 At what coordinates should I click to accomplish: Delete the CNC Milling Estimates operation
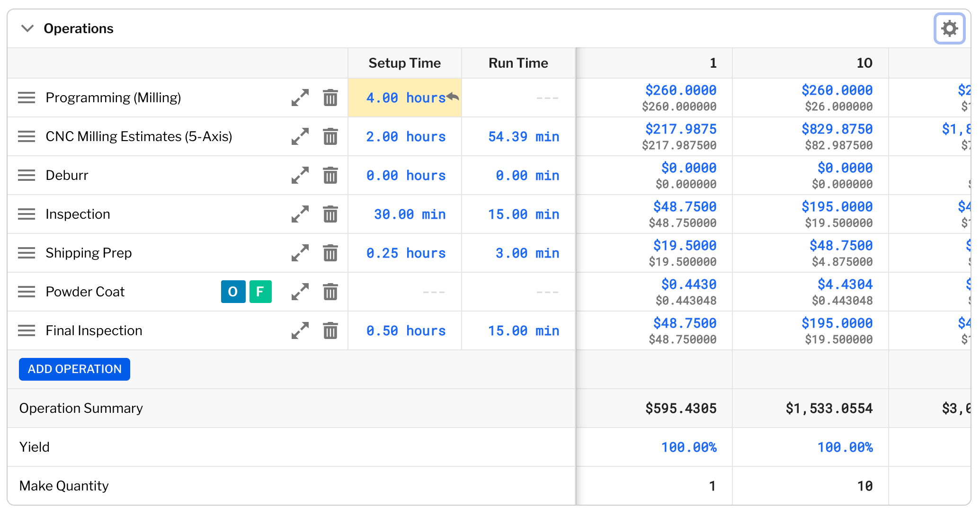click(x=330, y=137)
